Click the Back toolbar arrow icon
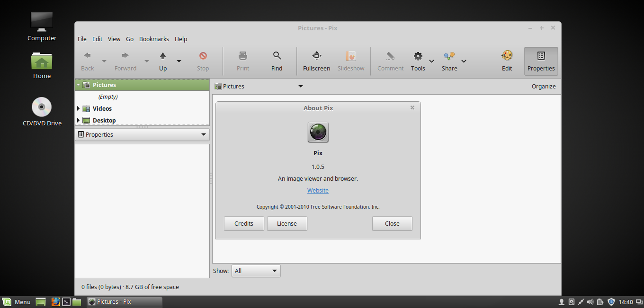The height and width of the screenshot is (308, 644). 87,56
